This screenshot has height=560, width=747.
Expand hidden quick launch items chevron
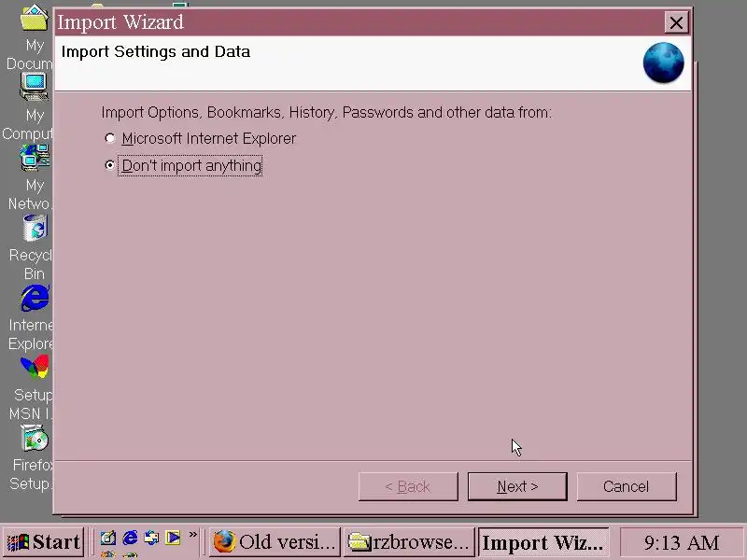[x=193, y=535]
